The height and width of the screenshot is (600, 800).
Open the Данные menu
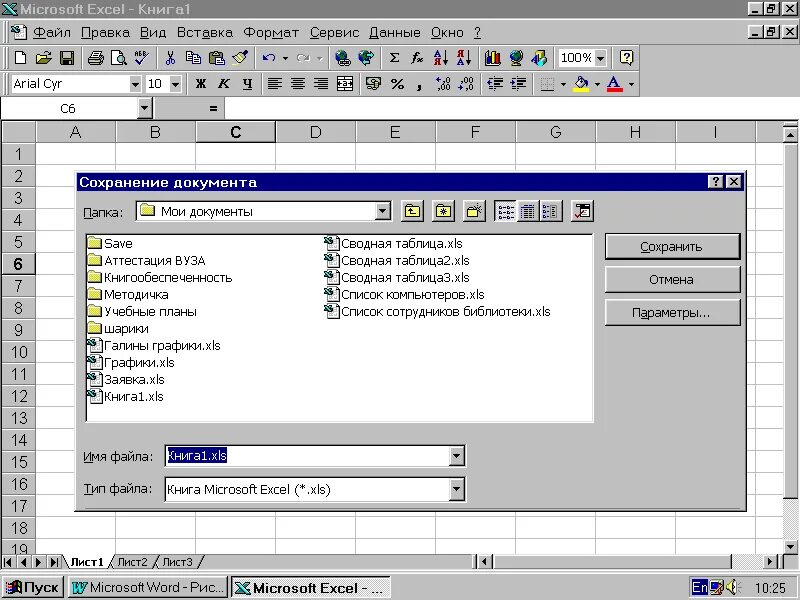pos(394,33)
